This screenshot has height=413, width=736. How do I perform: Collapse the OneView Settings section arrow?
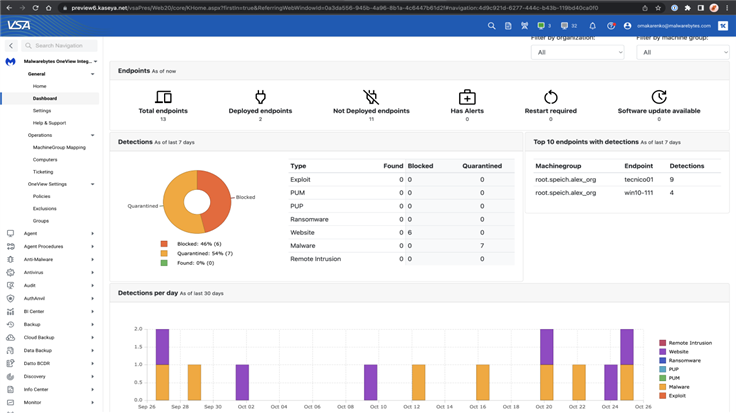tap(92, 184)
